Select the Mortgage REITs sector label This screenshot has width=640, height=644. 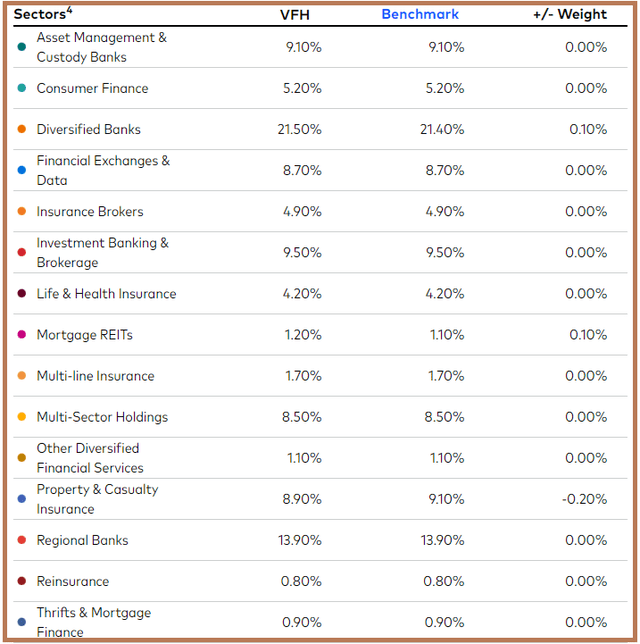(85, 335)
